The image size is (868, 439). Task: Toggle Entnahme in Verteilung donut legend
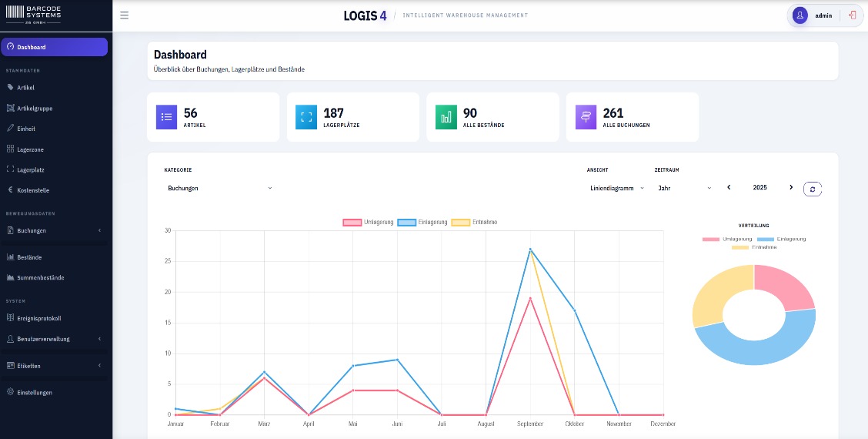coord(754,246)
